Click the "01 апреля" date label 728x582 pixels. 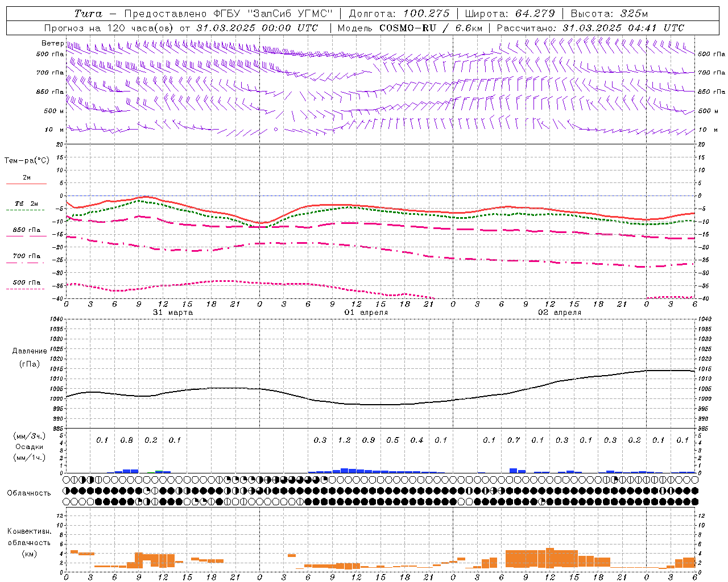pos(366,313)
